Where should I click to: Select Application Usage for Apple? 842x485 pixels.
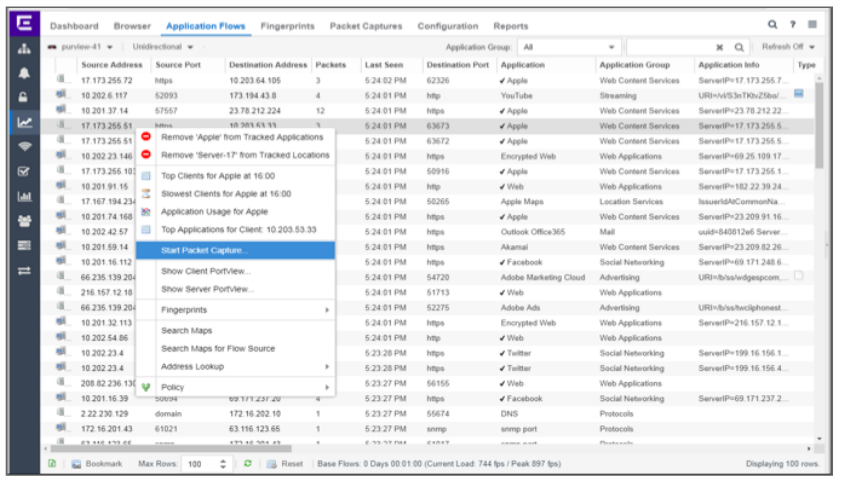coord(235,212)
